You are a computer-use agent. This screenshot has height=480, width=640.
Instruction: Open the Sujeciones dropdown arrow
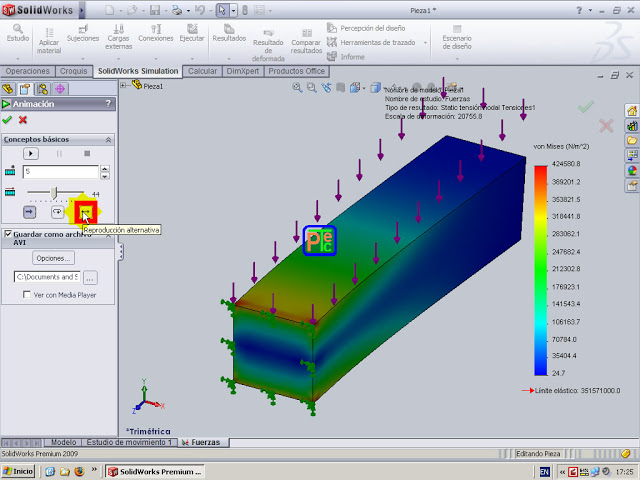tap(83, 58)
